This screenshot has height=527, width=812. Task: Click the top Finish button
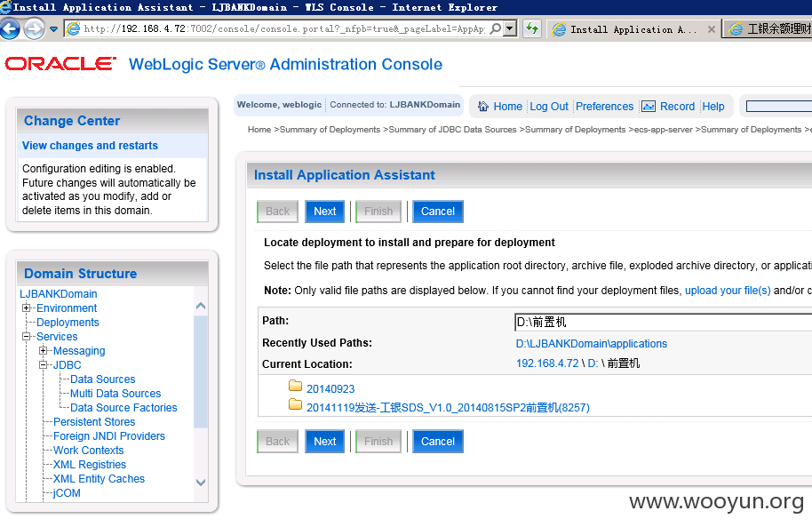click(x=378, y=212)
